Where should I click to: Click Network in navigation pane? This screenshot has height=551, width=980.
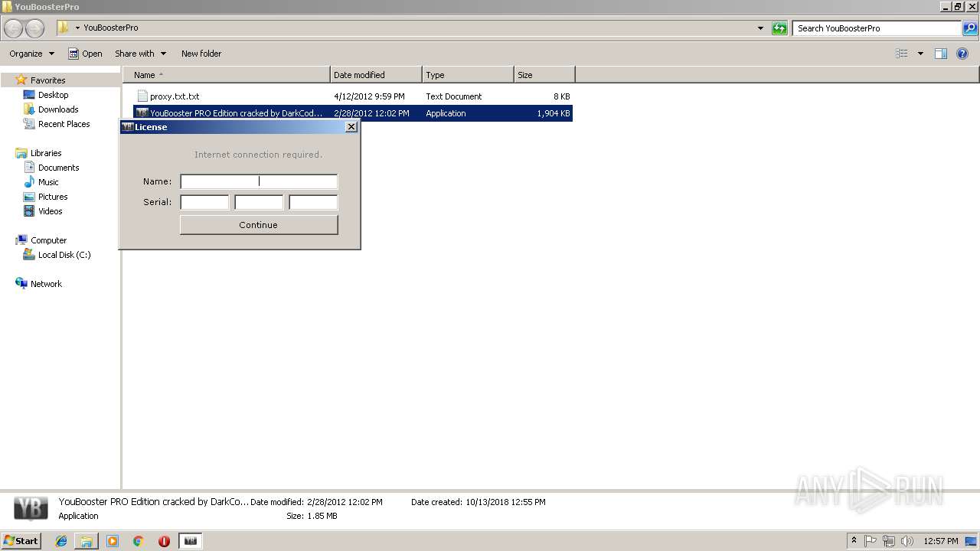click(x=46, y=284)
